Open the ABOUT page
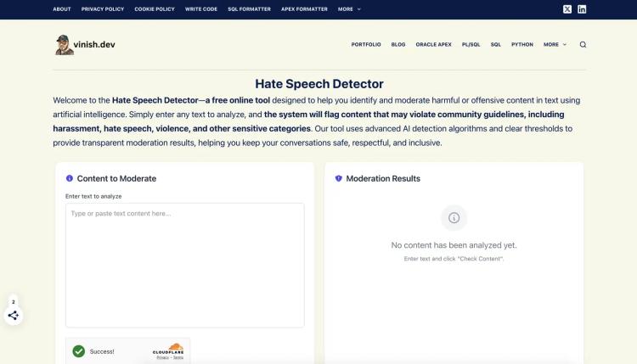This screenshot has width=637, height=364. tap(62, 9)
